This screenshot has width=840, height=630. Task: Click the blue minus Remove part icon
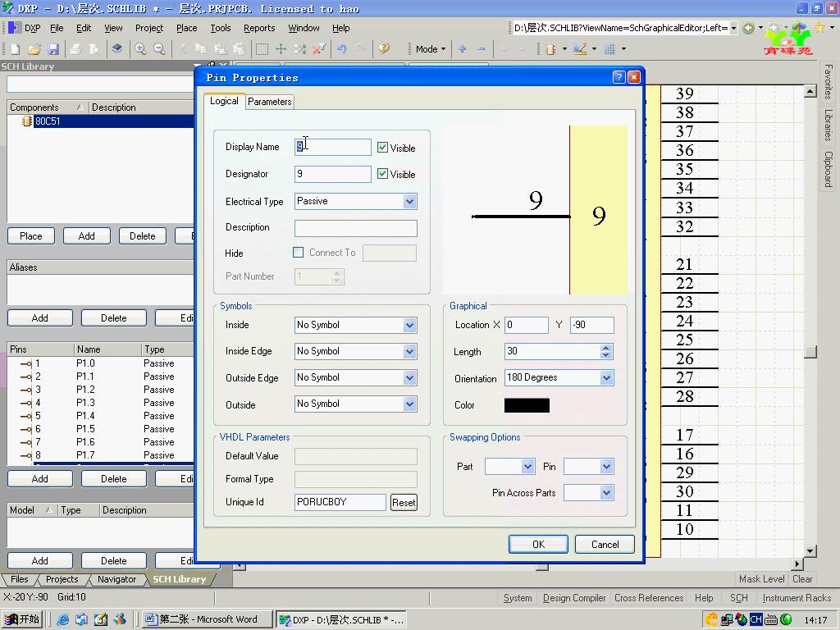pos(481,49)
